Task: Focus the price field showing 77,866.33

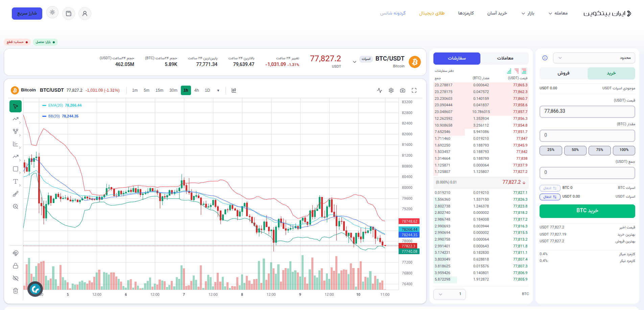Action: [x=587, y=111]
